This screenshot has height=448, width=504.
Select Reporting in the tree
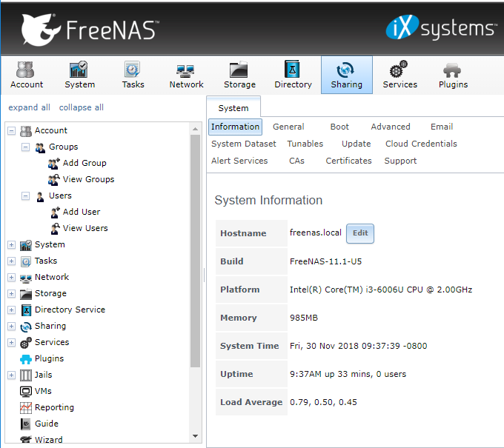point(54,407)
